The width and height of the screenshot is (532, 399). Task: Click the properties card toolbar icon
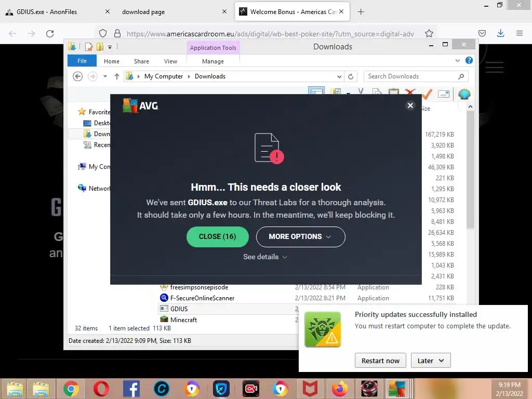click(x=444, y=94)
